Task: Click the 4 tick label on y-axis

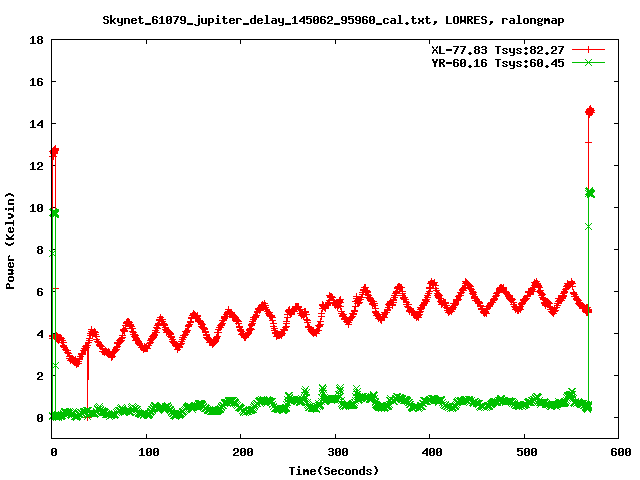Action: click(x=38, y=334)
